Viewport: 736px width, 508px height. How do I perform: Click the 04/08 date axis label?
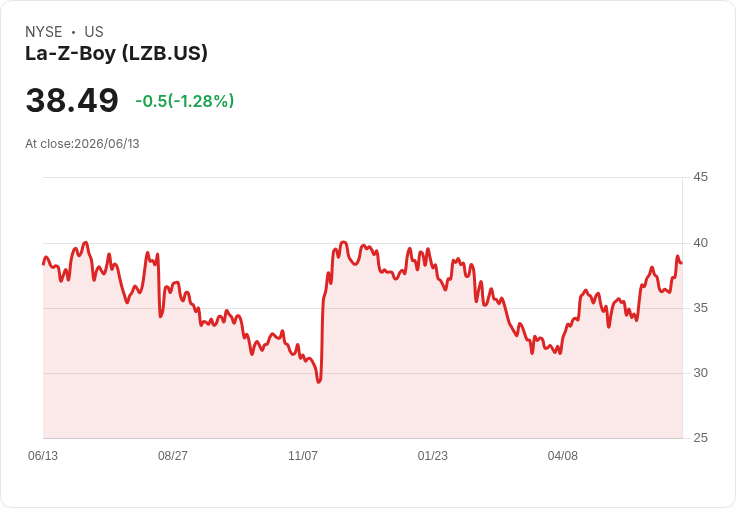coord(562,455)
